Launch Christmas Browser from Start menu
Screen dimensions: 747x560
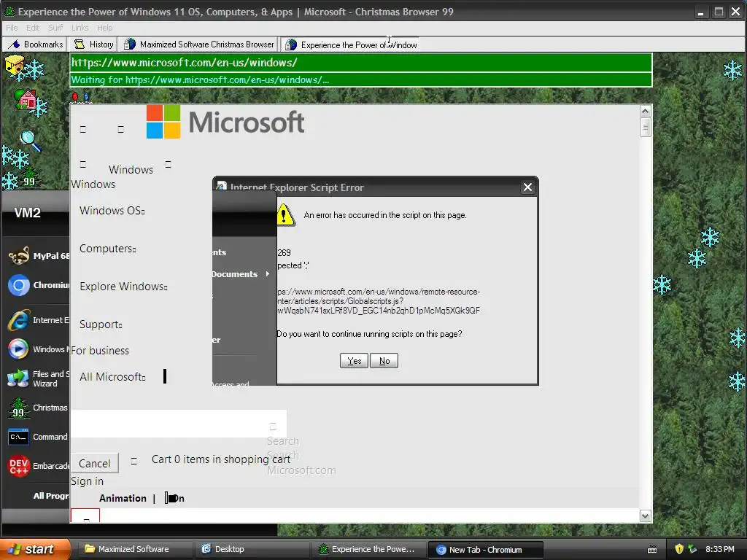tap(38, 408)
